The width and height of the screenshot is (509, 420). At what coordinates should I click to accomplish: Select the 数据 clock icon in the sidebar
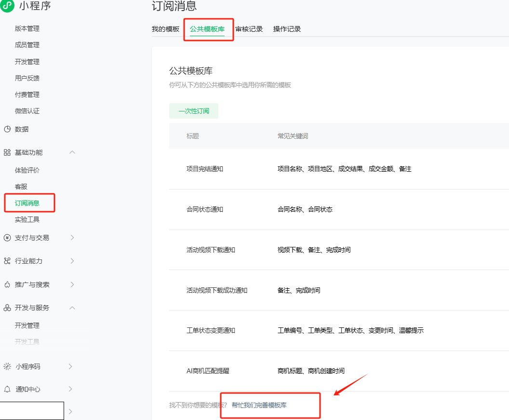point(7,129)
